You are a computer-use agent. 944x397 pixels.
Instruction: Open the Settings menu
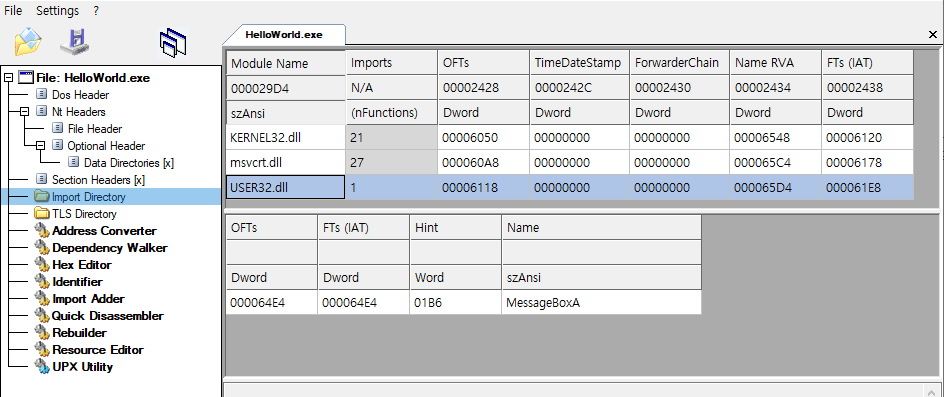(57, 11)
